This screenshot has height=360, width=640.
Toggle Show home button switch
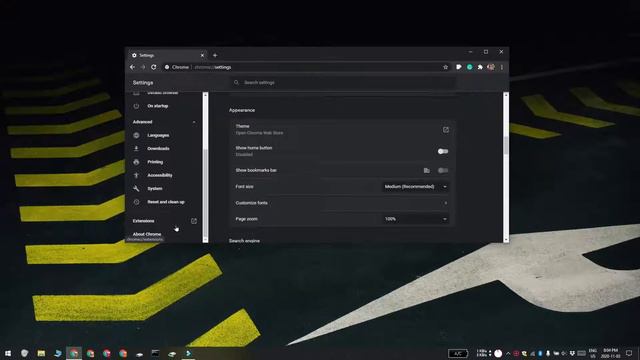[443, 151]
